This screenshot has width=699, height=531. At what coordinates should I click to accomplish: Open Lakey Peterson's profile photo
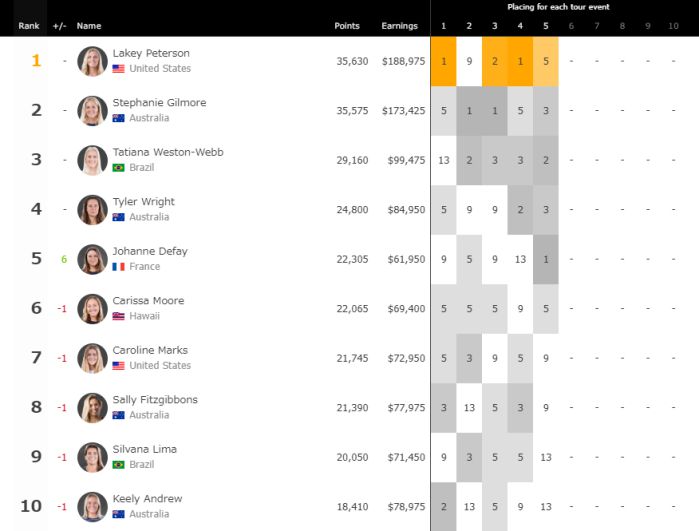[92, 62]
